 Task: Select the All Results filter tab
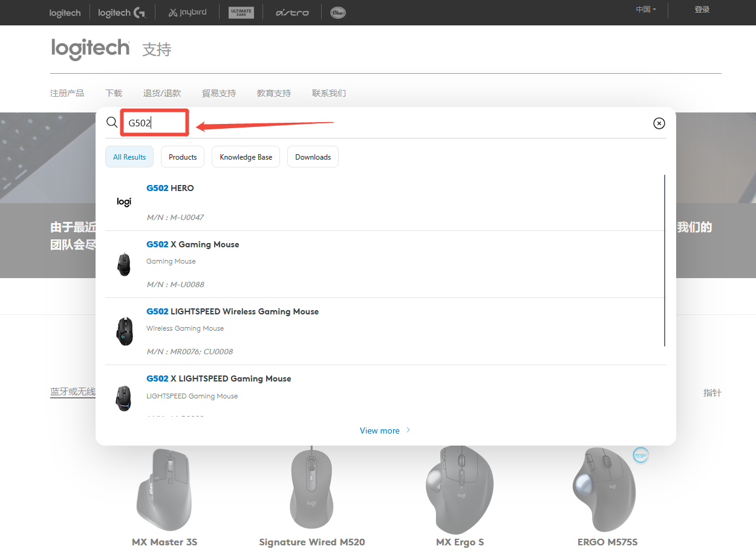[129, 157]
